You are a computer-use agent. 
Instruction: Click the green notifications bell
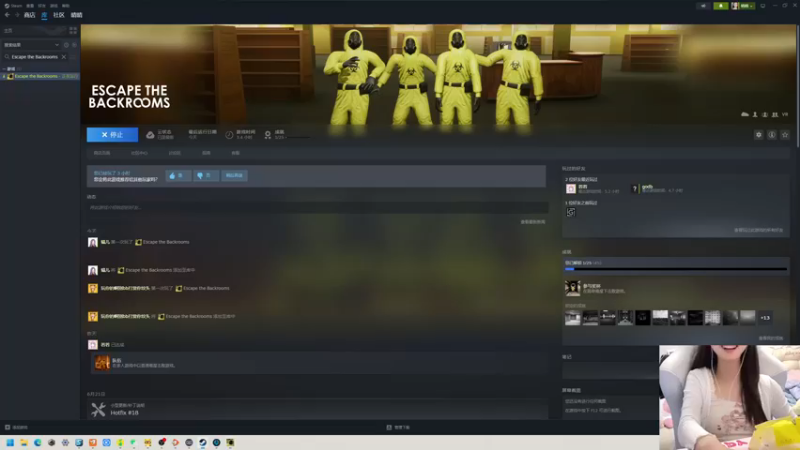(x=721, y=6)
